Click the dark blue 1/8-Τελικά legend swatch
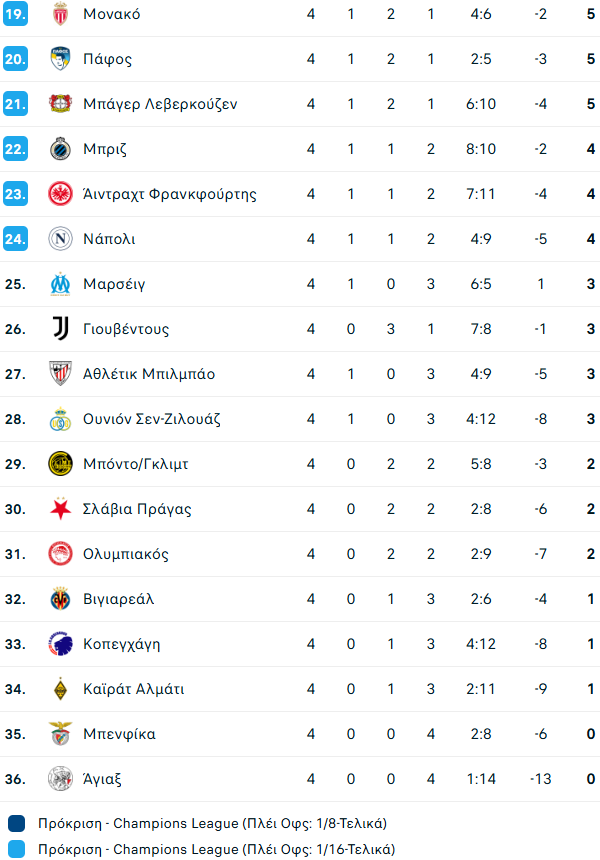 [x=15, y=824]
